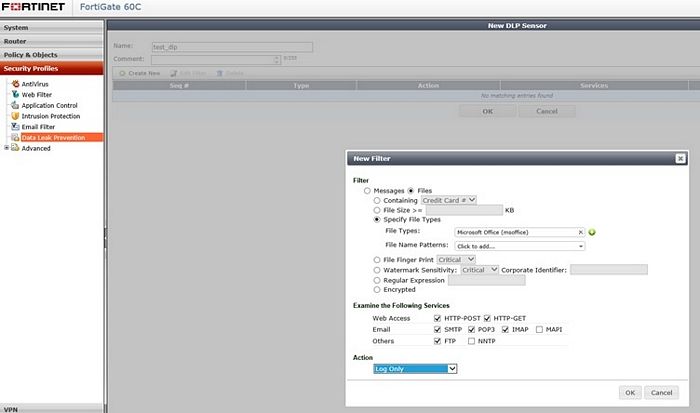Click OK in New DLP Sensor page
700x413 pixels.
[x=488, y=111]
